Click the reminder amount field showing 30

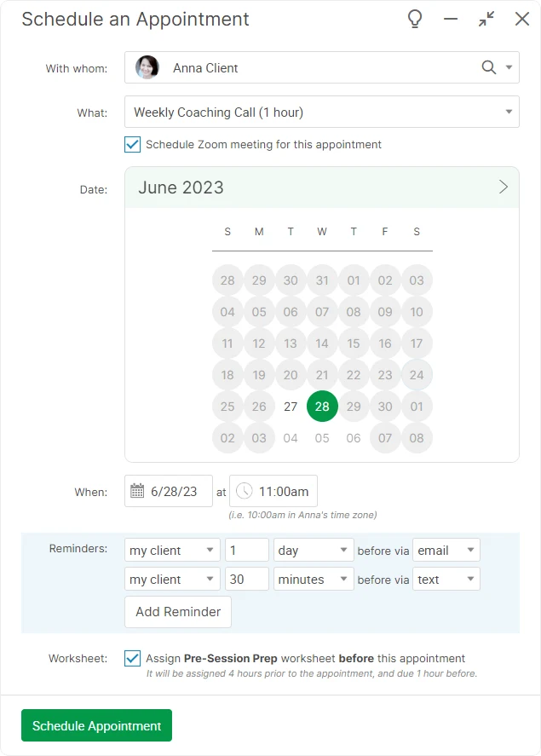[x=247, y=579]
